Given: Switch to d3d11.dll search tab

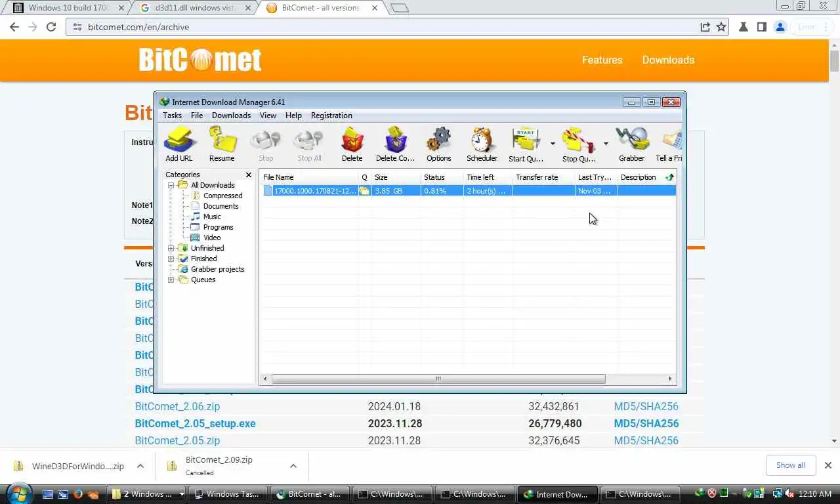Looking at the screenshot, I should tap(196, 8).
